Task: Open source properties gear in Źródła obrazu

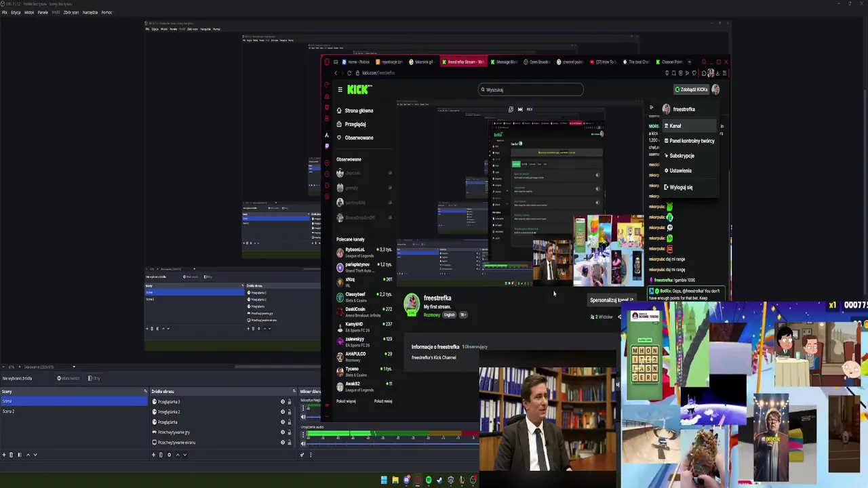Action: tap(170, 455)
